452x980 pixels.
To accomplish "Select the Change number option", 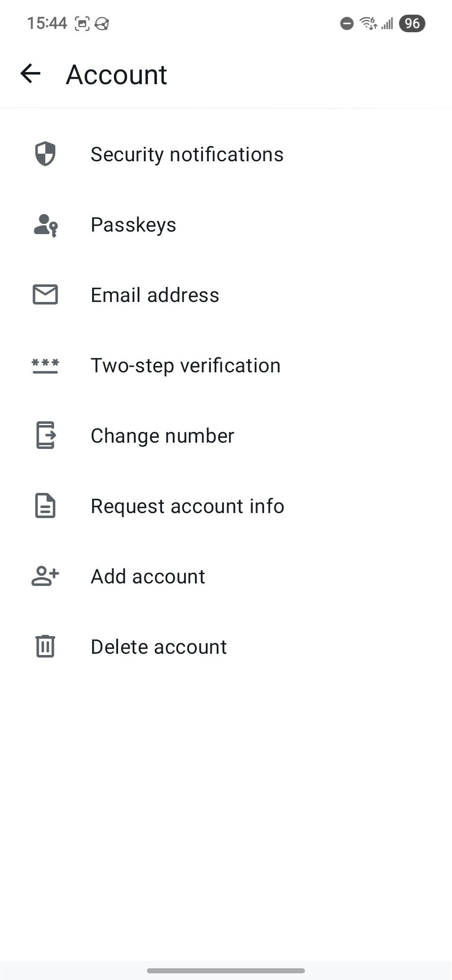I will point(162,436).
